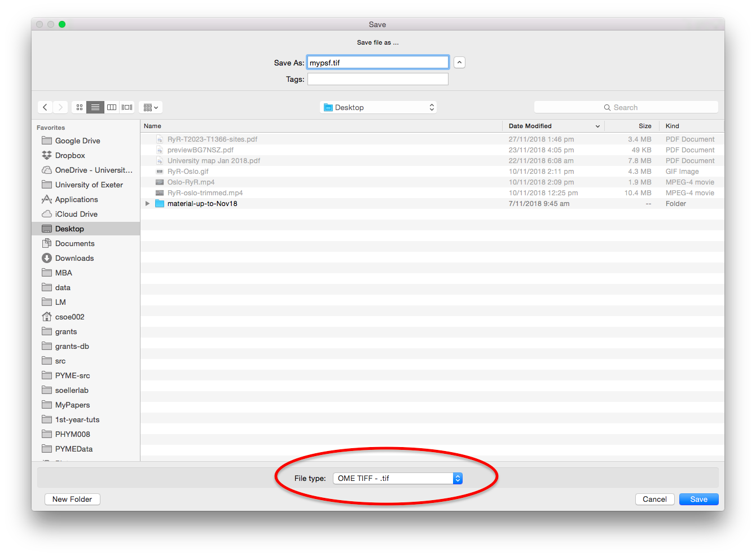Switch to cover flow view
The width and height of the screenshot is (756, 556).
point(128,107)
